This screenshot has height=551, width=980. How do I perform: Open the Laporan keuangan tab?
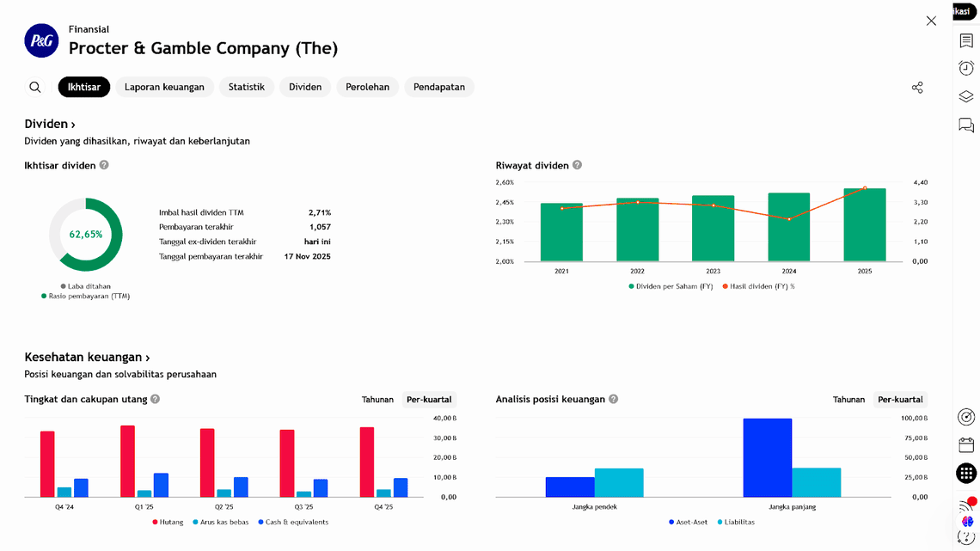tap(164, 87)
